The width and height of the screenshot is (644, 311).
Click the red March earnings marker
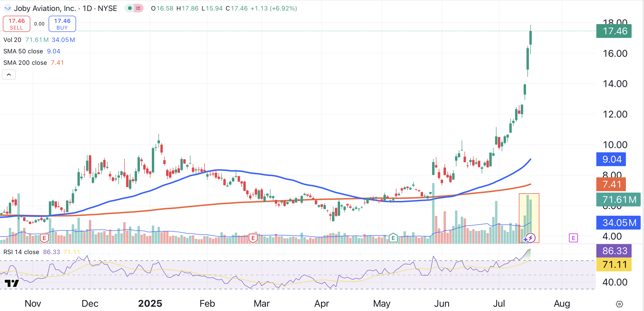point(253,238)
